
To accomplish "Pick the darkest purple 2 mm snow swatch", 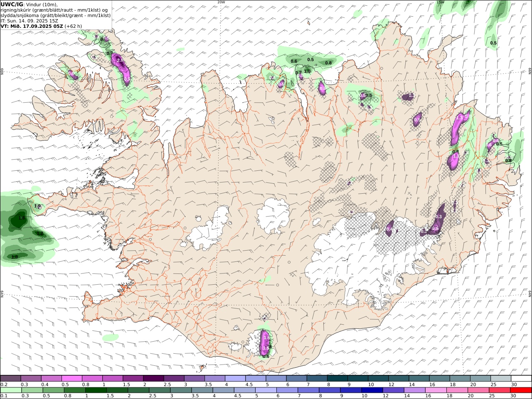I will 153,379.
